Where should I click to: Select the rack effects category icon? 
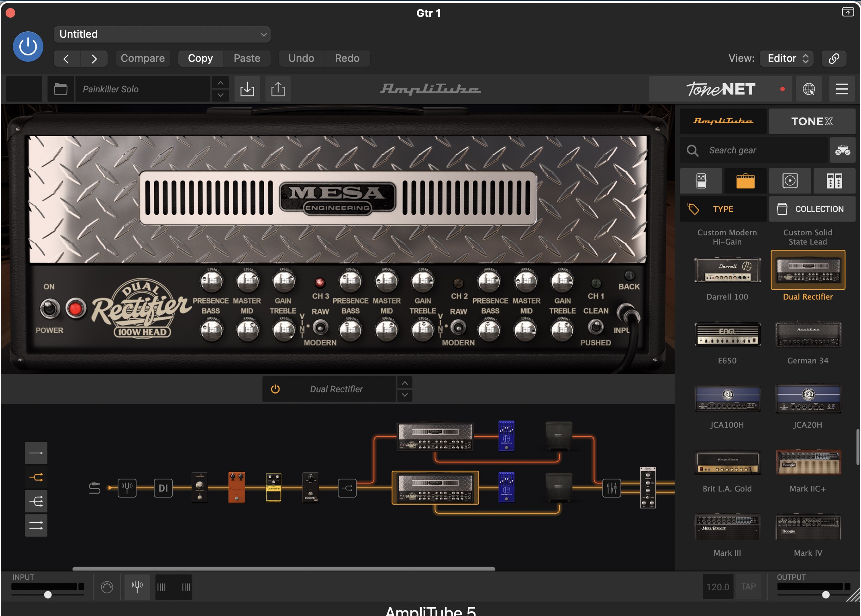click(x=834, y=181)
